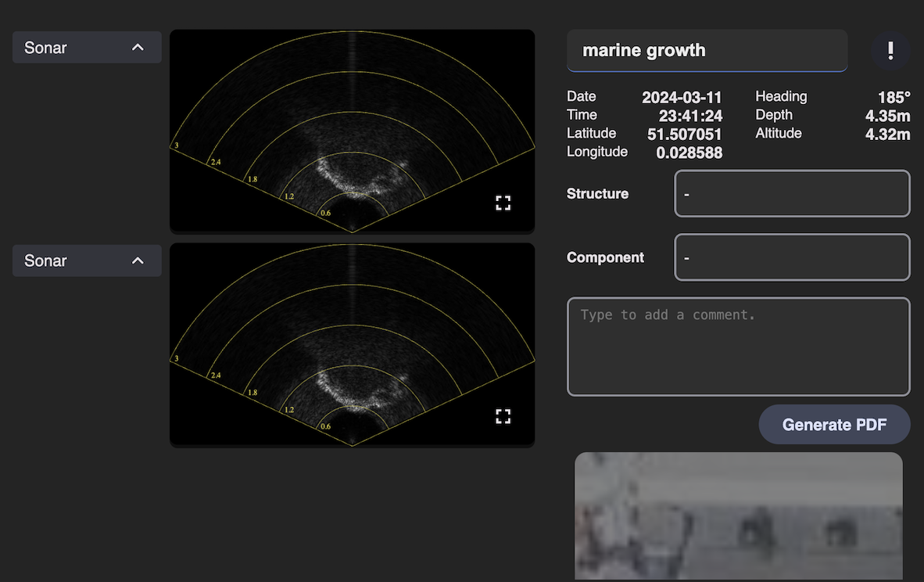Click into the Structure input field
Viewport: 924px width, 582px height.
[792, 193]
